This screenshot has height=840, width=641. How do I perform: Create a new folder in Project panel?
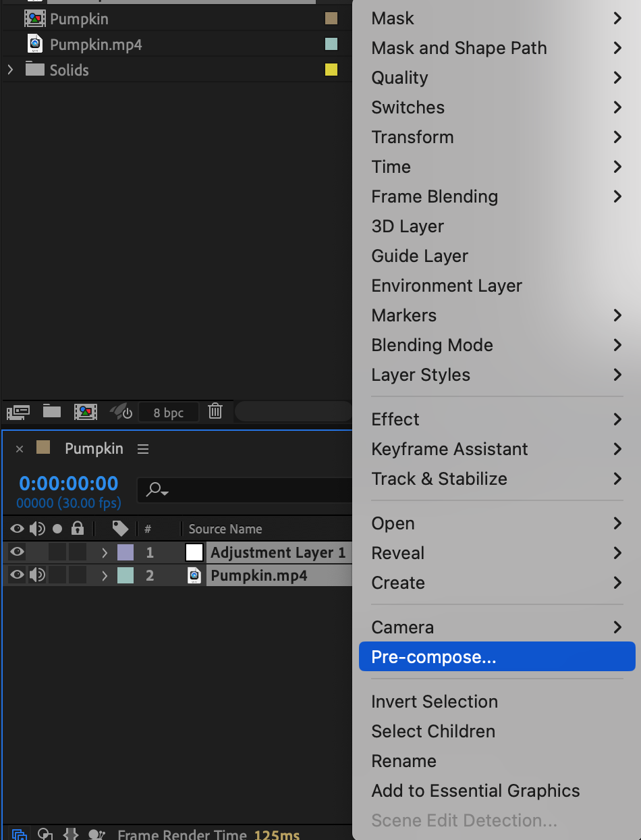coord(52,411)
